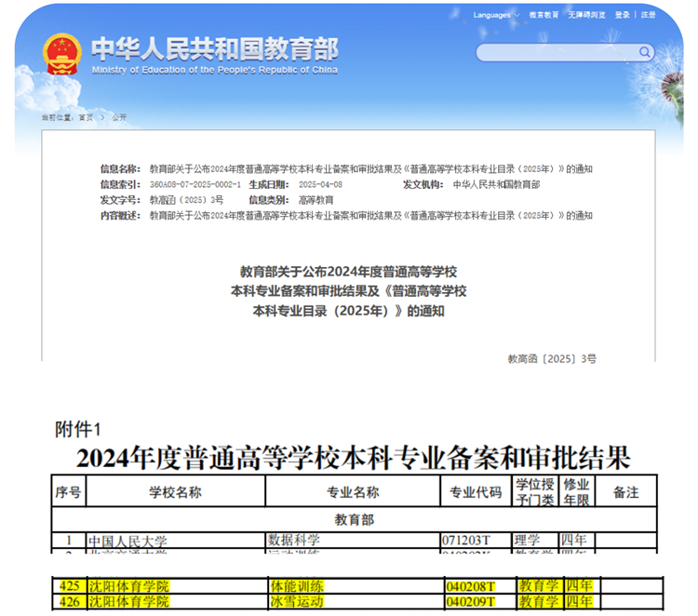The image size is (698, 616).
Task: Click the 学校名称 column header
Action: coord(175,492)
